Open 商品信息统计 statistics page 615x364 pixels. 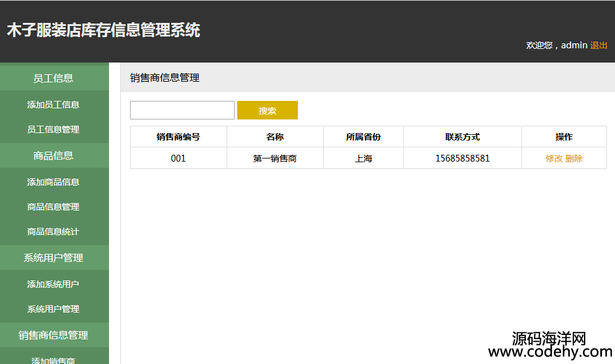tap(53, 232)
